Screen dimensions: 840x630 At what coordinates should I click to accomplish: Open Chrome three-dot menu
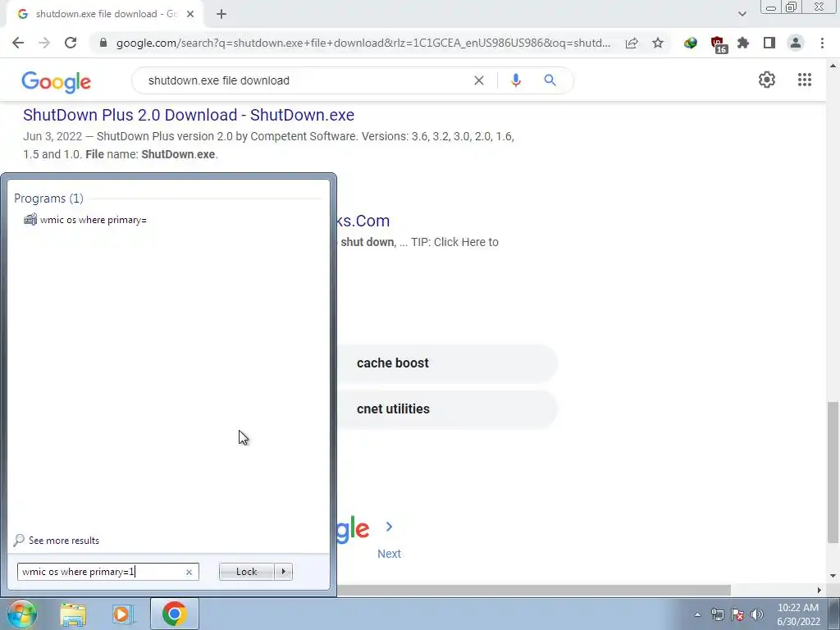pyautogui.click(x=822, y=43)
